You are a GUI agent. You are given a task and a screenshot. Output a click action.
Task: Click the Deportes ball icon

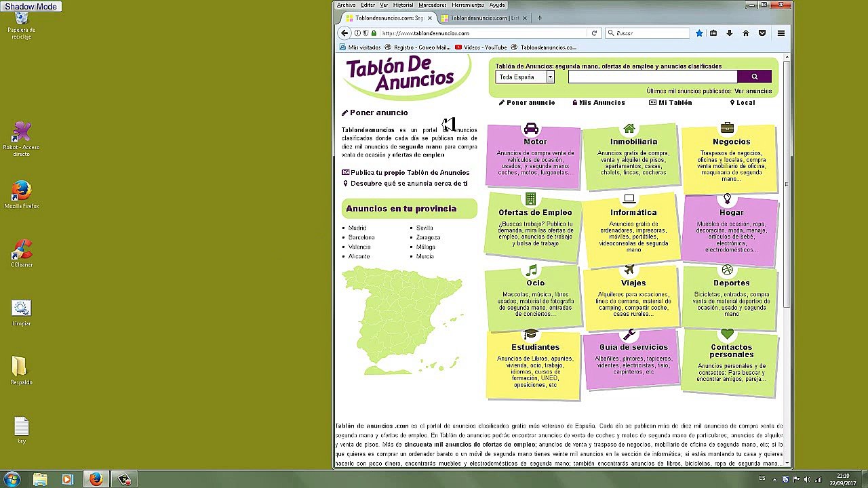pyautogui.click(x=727, y=270)
